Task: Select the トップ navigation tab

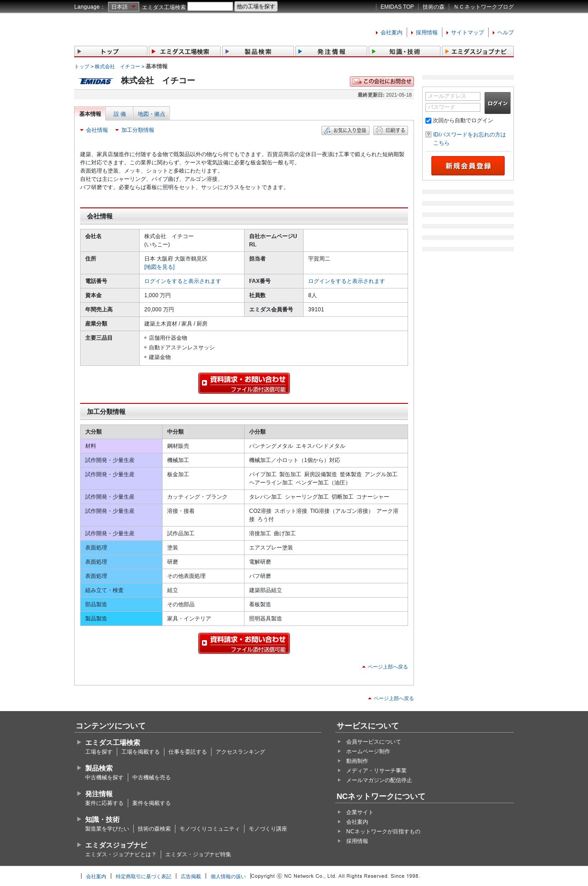Action: click(110, 51)
